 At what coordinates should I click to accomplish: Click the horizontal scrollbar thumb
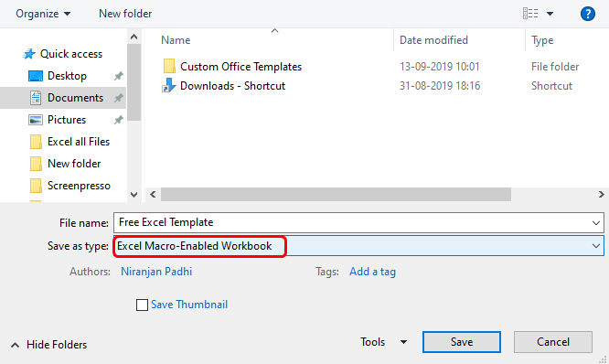336,194
